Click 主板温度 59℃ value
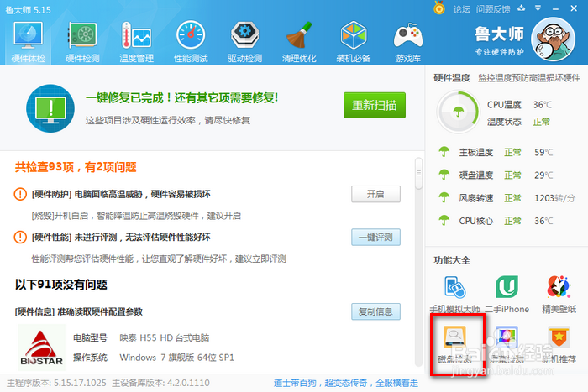The image size is (588, 392). pyautogui.click(x=543, y=152)
